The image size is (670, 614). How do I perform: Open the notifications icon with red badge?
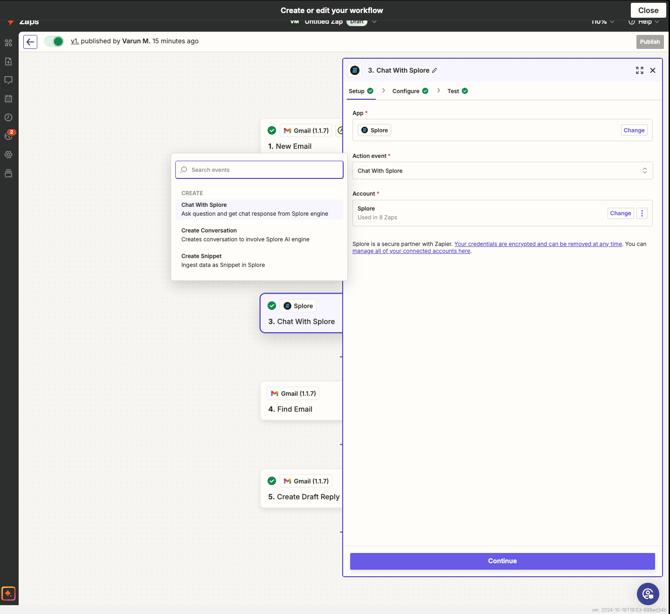(9, 135)
